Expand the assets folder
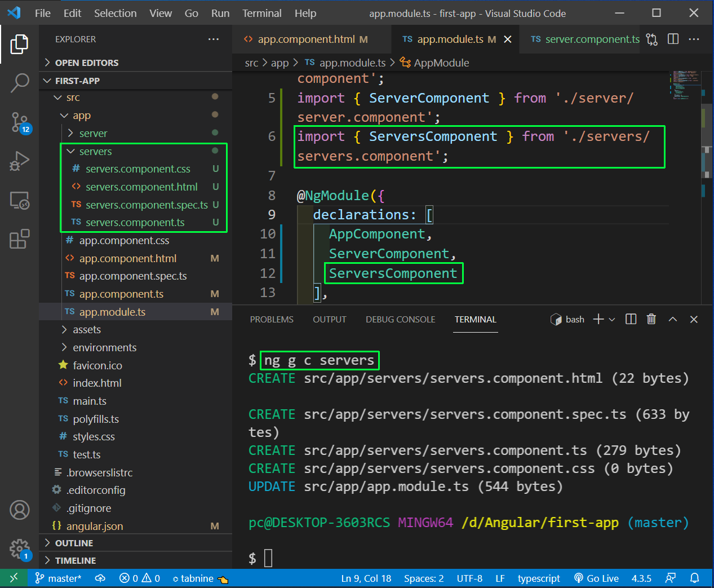The width and height of the screenshot is (714, 588). tap(135, 329)
